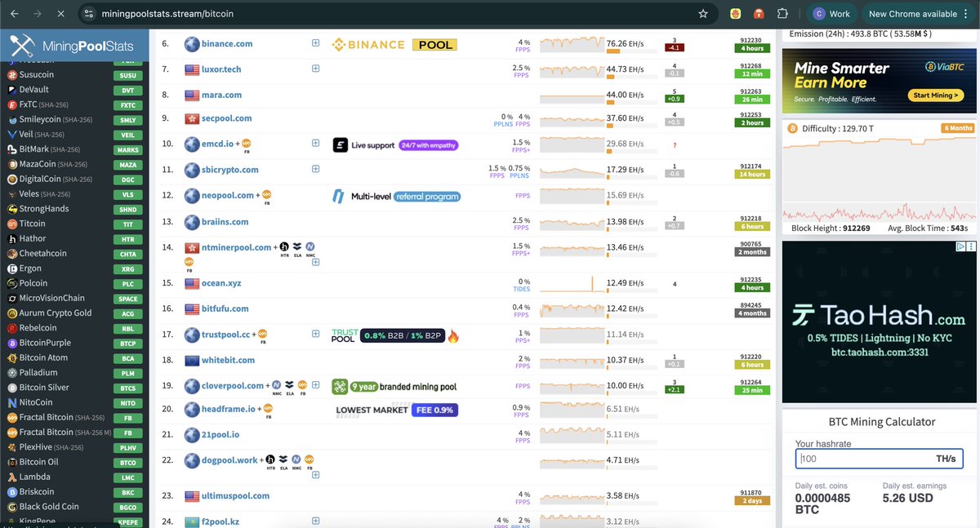Viewport: 980px width, 528px height.
Task: Click 44.73 EH/s hashrate value
Action: [x=625, y=69]
